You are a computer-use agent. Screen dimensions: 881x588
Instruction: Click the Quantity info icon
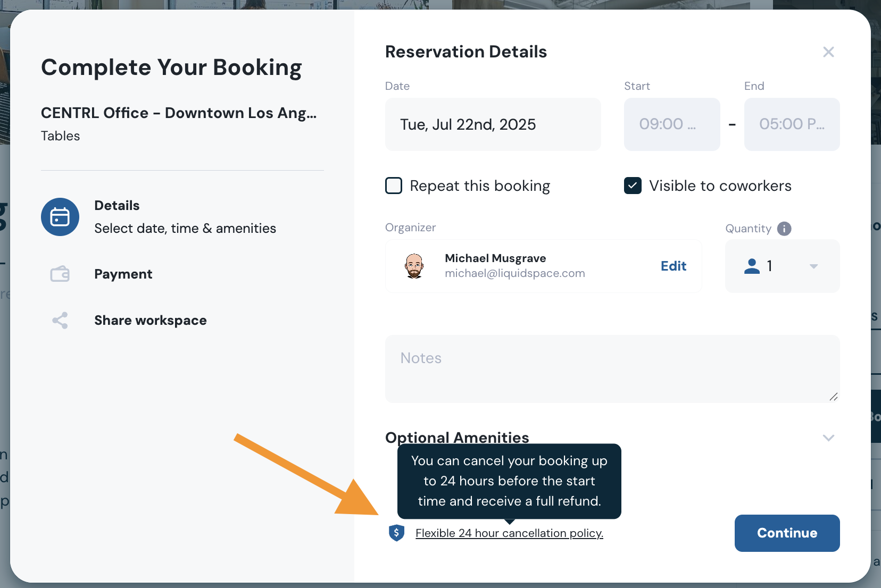784,229
